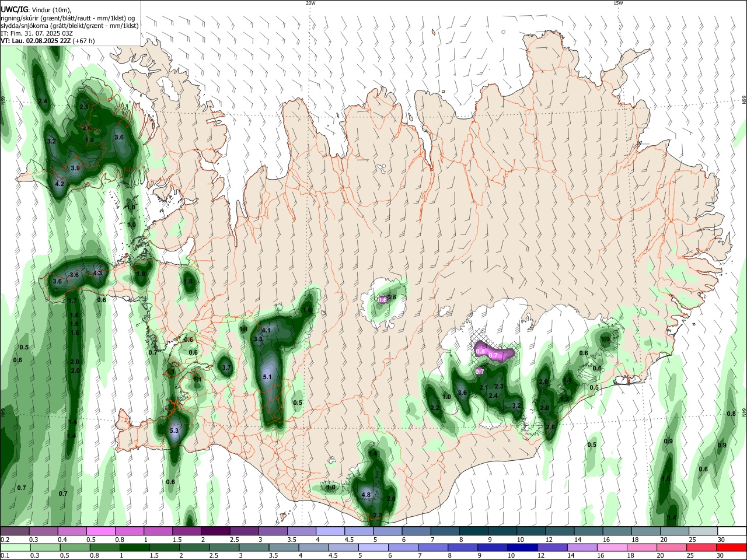The width and height of the screenshot is (747, 560).
Task: Click the 4.2 value in the Westfjords
Action: pyautogui.click(x=59, y=184)
